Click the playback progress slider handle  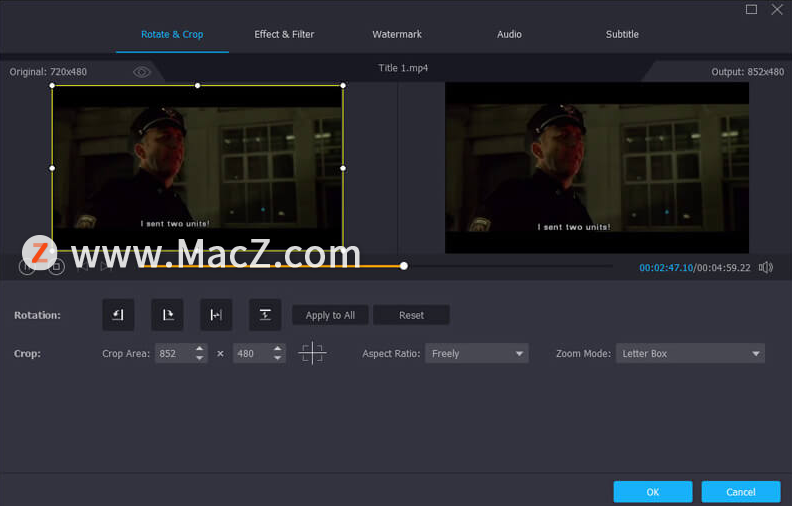pyautogui.click(x=404, y=266)
